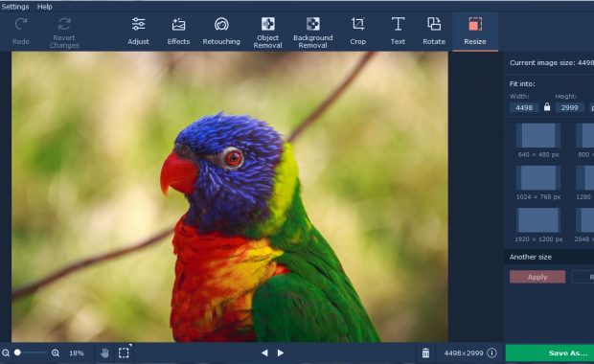Select the hand pan tool

[x=104, y=353]
